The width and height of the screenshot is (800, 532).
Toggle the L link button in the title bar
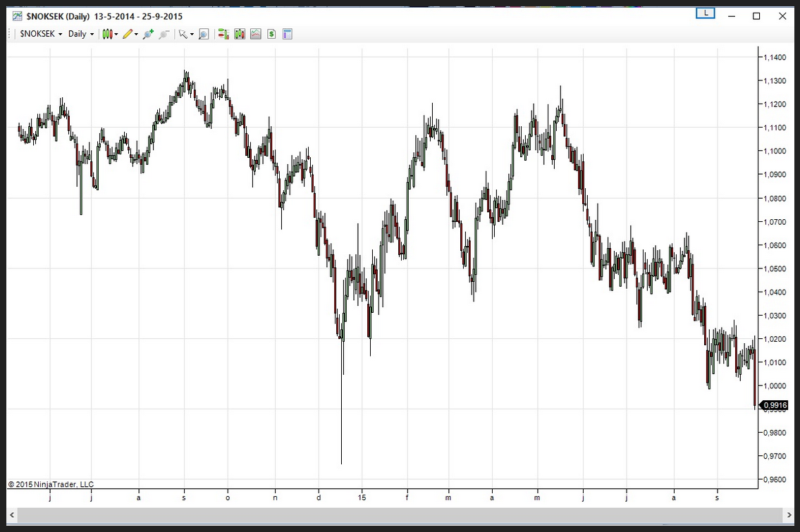[x=705, y=13]
